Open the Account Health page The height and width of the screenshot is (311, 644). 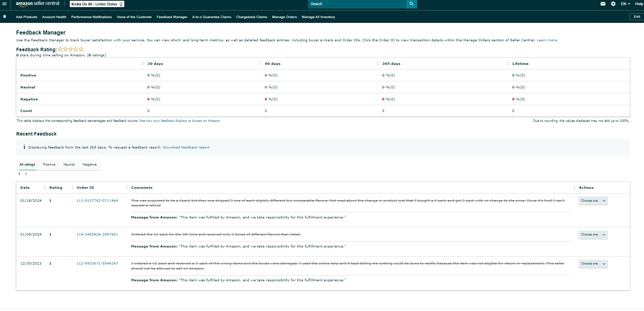(54, 17)
